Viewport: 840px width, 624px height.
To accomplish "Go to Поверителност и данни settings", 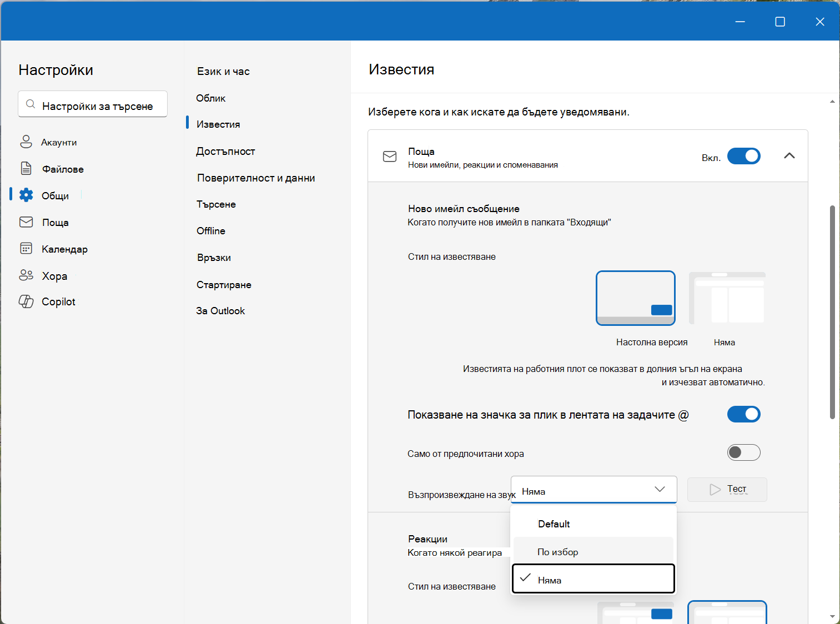I will 256,178.
